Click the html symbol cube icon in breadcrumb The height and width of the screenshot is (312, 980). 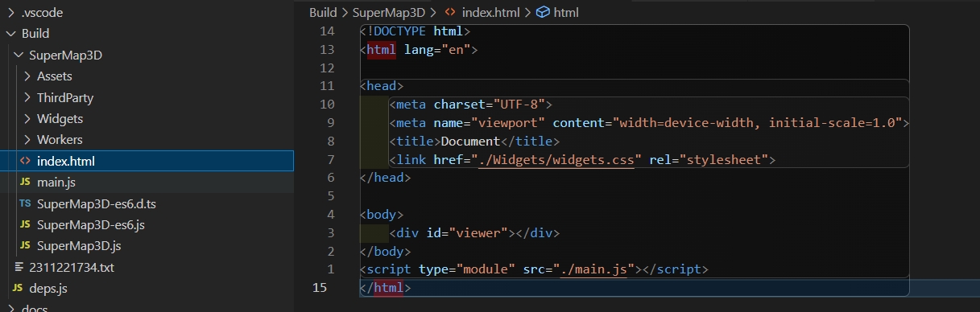(543, 12)
